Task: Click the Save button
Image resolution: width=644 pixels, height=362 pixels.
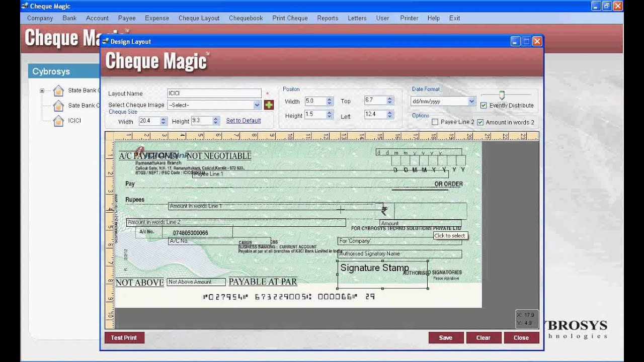Action: [x=446, y=338]
